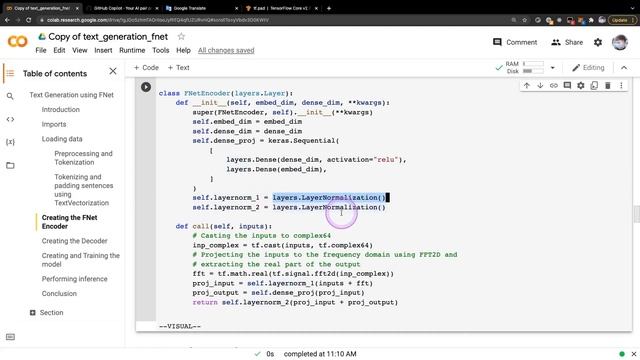640x360 pixels.
Task: View the All changes saved link
Action: point(226,50)
